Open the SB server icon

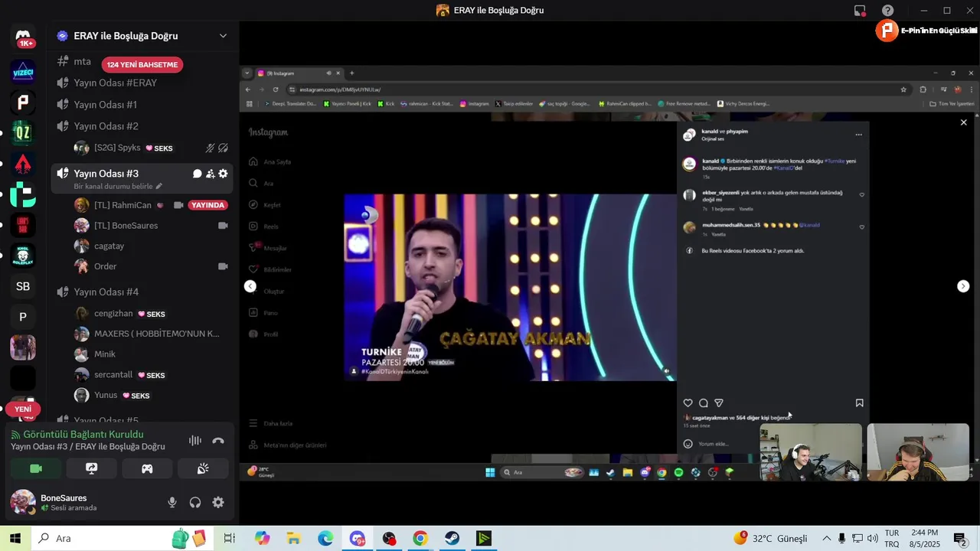click(23, 286)
